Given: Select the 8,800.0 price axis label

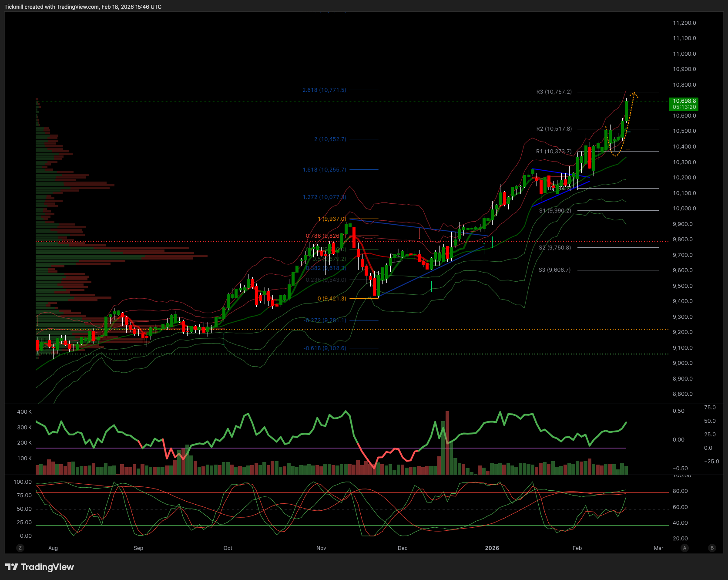Looking at the screenshot, I should click(683, 394).
